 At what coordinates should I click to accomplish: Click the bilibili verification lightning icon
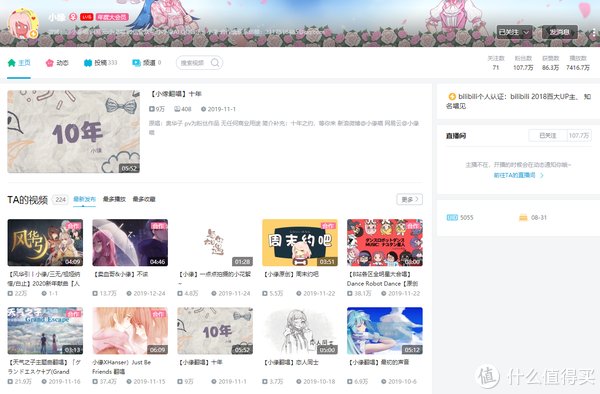tap(452, 97)
